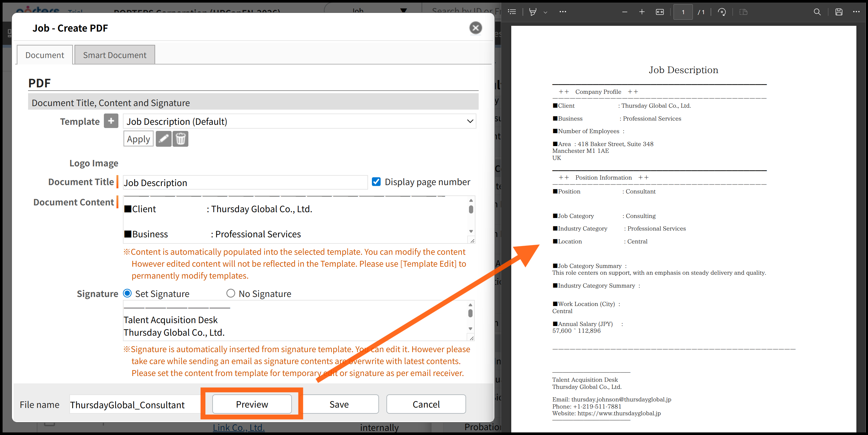
Task: Click 'Company Profile' section heading in PDF
Action: coord(598,92)
